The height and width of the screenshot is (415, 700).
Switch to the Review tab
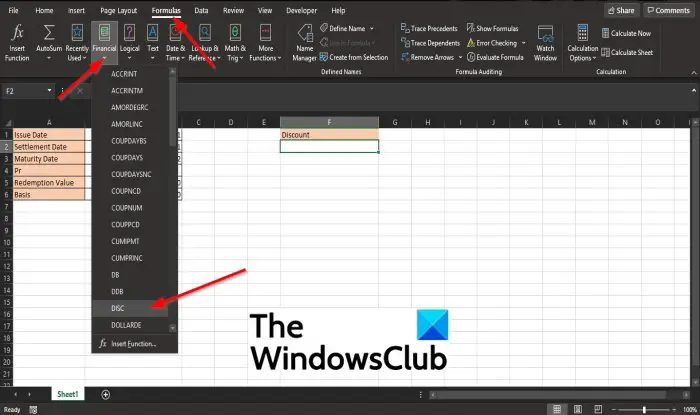click(x=233, y=10)
